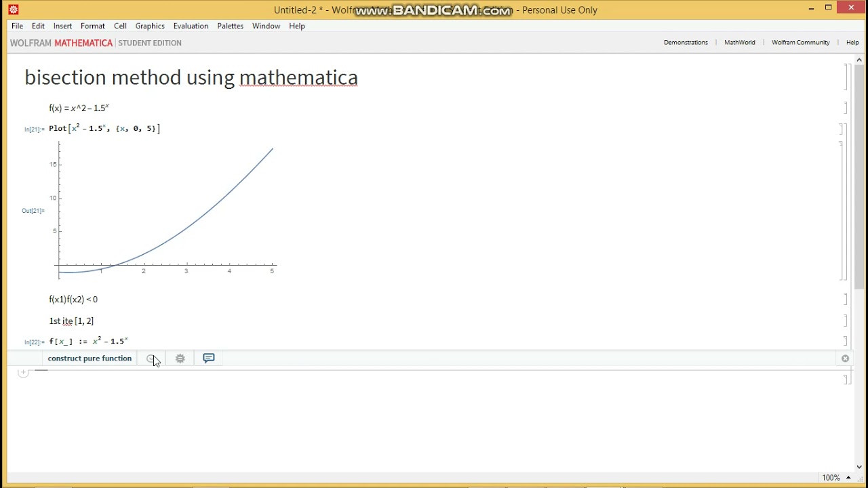Select the In[22] cell bracket

845,341
